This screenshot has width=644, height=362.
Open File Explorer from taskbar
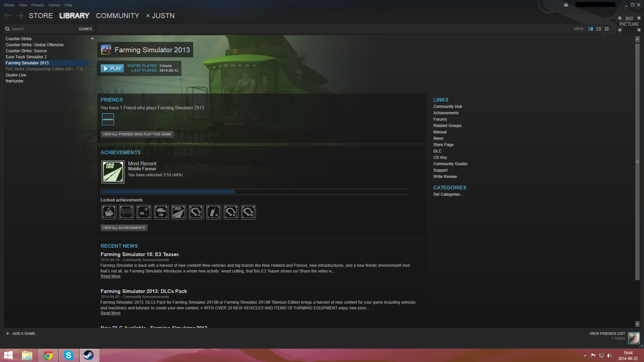coord(27,355)
